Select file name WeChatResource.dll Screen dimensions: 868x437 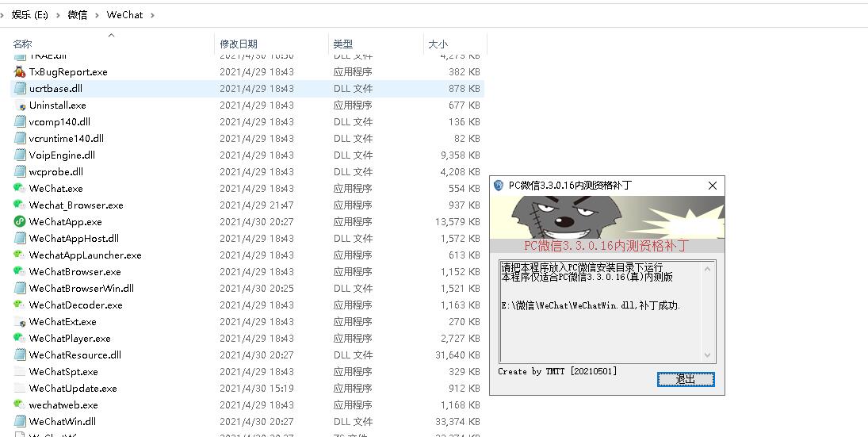(x=75, y=355)
